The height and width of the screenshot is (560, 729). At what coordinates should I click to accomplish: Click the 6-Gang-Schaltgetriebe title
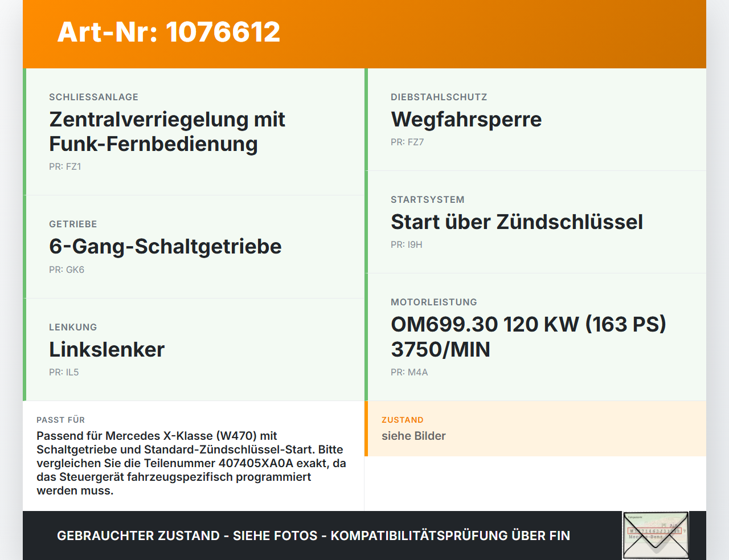(x=165, y=246)
